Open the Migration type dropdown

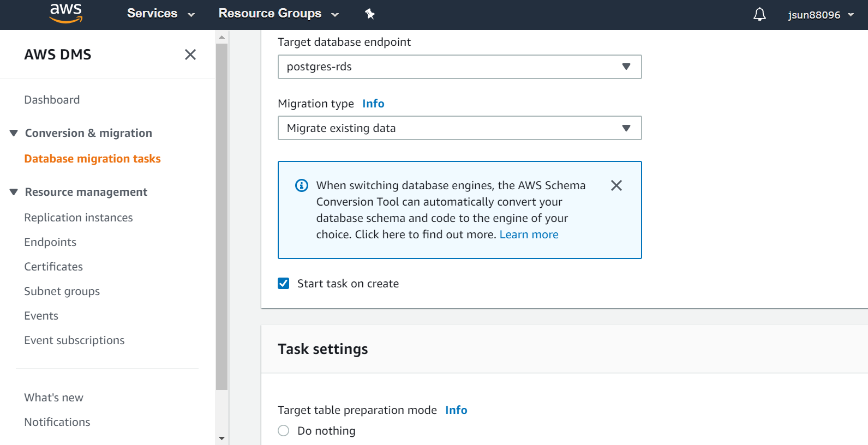[x=459, y=128]
